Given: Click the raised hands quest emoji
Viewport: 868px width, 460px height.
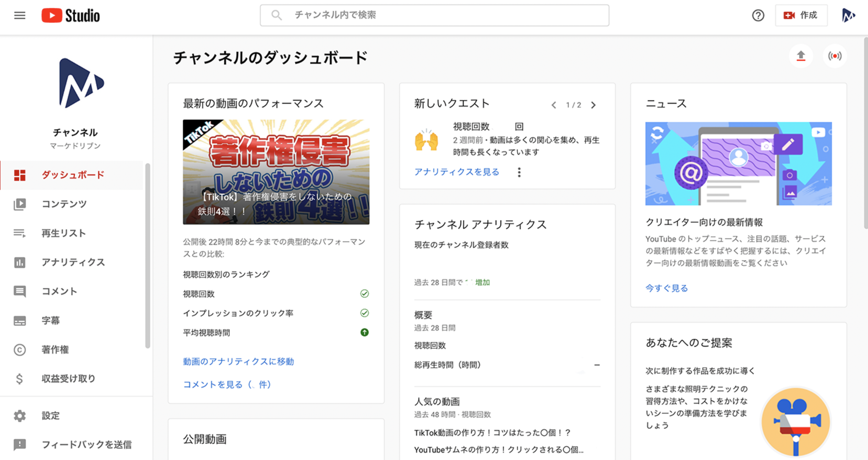Looking at the screenshot, I should click(426, 140).
